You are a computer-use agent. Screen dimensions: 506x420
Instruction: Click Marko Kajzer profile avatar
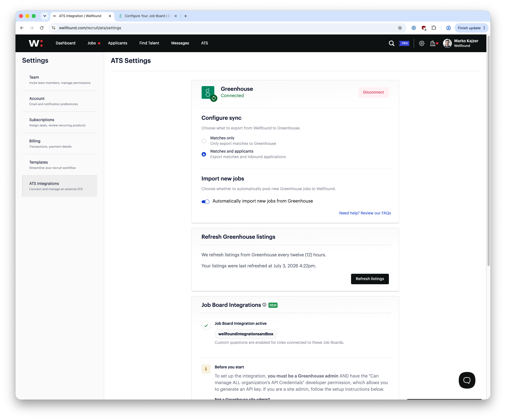(x=447, y=43)
